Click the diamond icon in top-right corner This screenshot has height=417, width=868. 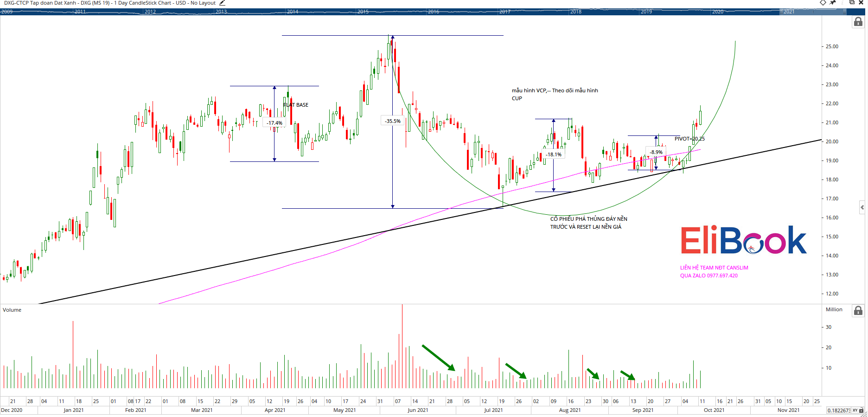823,3
